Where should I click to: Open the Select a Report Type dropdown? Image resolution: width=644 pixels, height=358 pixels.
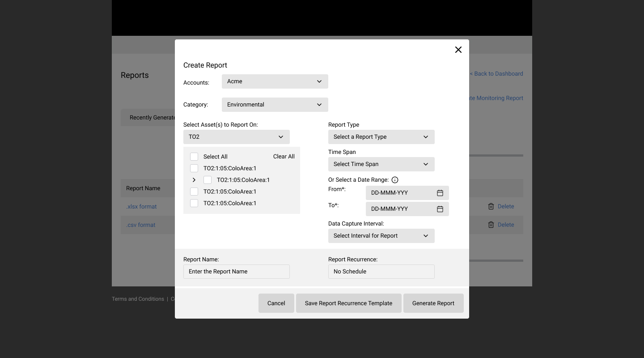click(381, 137)
